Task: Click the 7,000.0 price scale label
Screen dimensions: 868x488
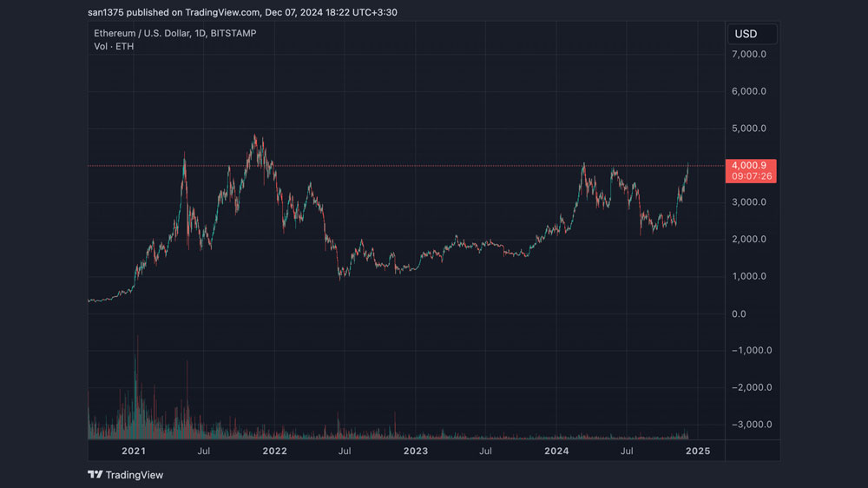Action: [x=749, y=55]
